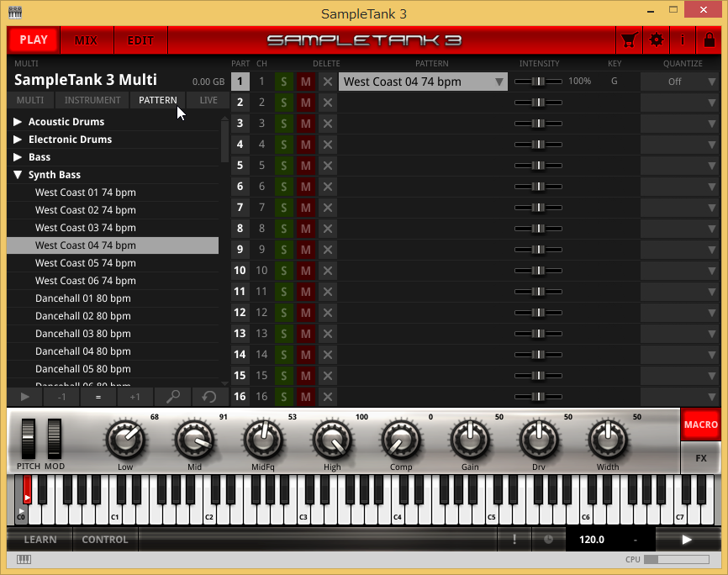Solo part 3
Image resolution: width=728 pixels, height=575 pixels.
click(283, 124)
